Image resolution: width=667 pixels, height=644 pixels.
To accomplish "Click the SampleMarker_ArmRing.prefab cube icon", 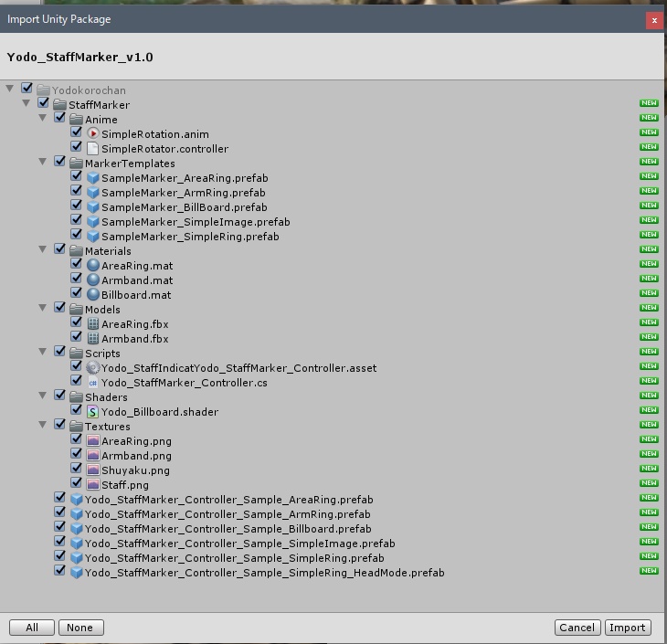I will click(92, 192).
